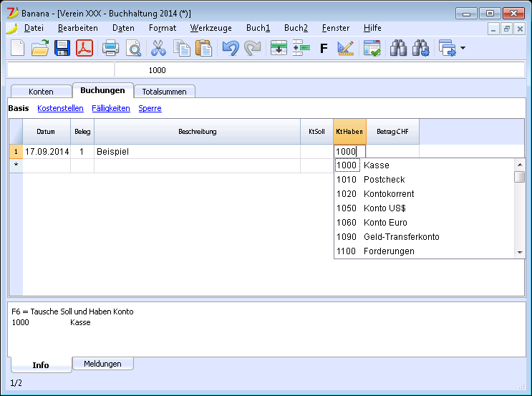
Task: Click the Find next binoculars with arrow icon
Action: pyautogui.click(x=421, y=48)
